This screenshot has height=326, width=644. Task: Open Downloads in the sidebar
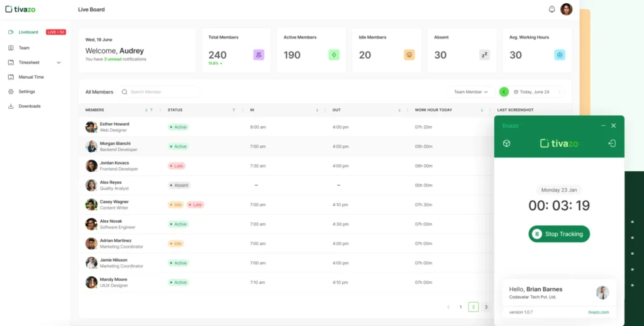(29, 106)
